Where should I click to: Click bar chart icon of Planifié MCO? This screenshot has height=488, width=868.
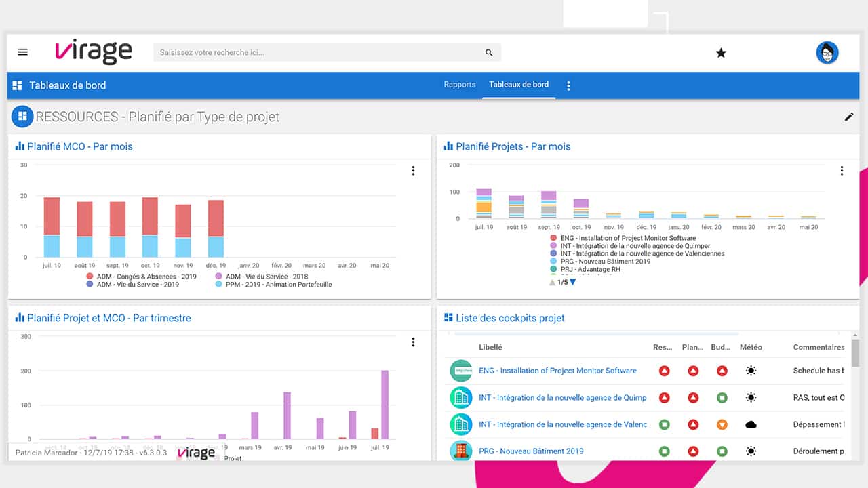pyautogui.click(x=20, y=146)
